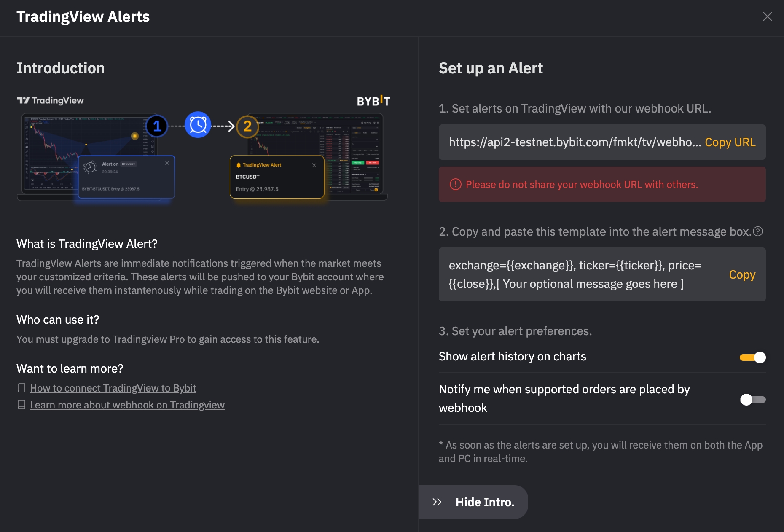Image resolution: width=784 pixels, height=532 pixels.
Task: Click the double chevron next to Hide Intro
Action: coord(437,502)
